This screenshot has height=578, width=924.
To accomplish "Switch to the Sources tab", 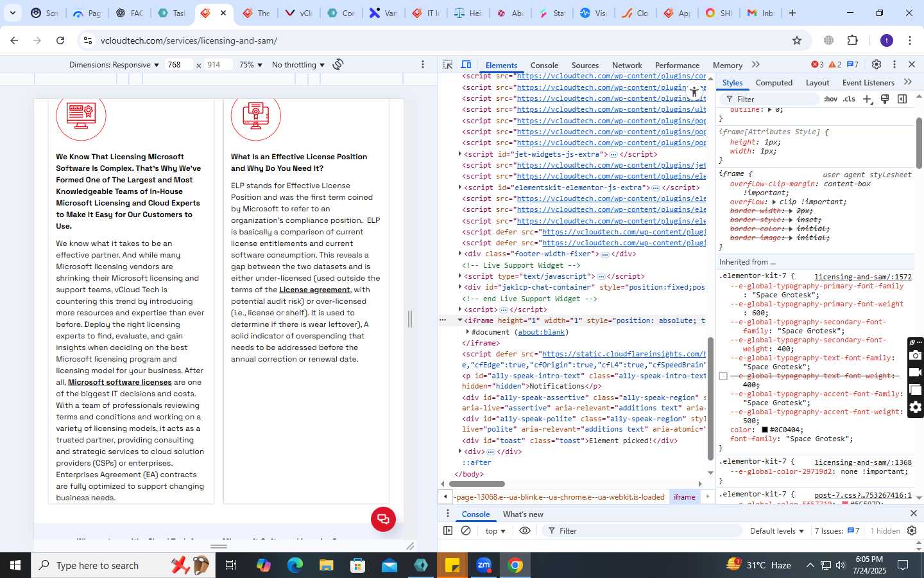I will click(585, 65).
